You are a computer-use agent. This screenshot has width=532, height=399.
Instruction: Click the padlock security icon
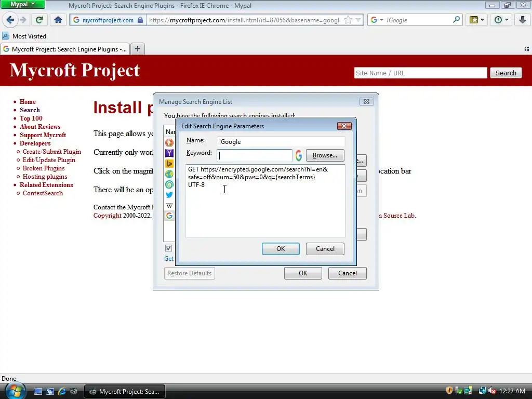click(140, 20)
